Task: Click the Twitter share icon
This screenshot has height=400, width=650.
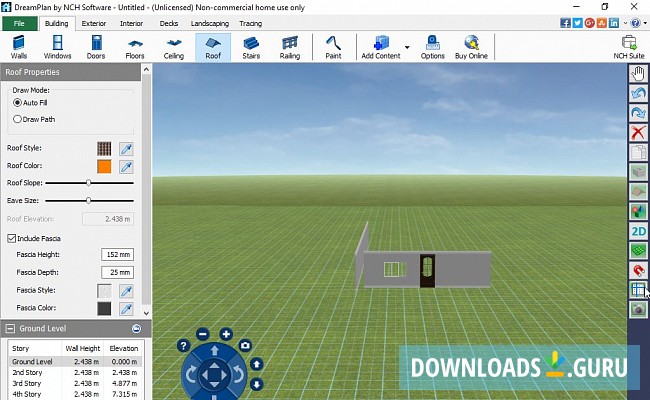Action: tap(577, 23)
